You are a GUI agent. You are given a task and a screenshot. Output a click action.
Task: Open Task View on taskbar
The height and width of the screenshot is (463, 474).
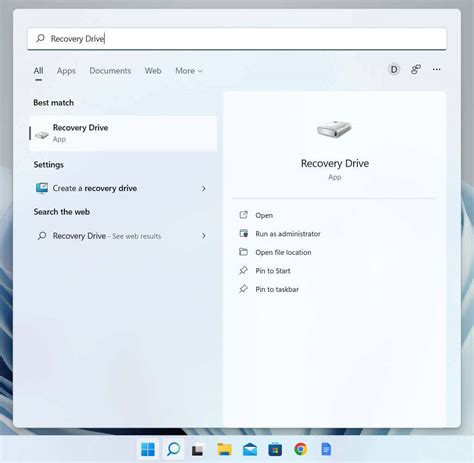click(x=198, y=450)
